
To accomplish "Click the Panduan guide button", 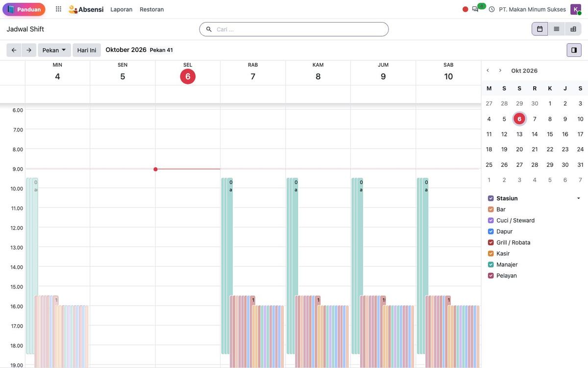I will coord(24,9).
